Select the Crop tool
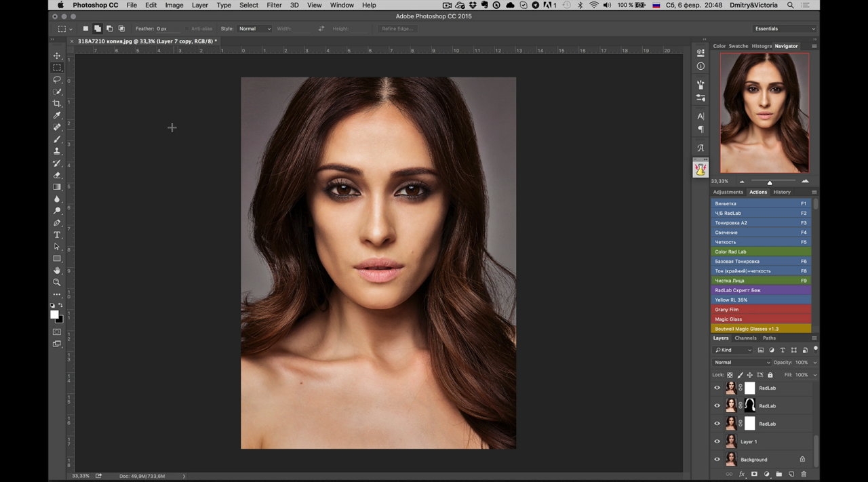This screenshot has width=868, height=482. [x=57, y=103]
